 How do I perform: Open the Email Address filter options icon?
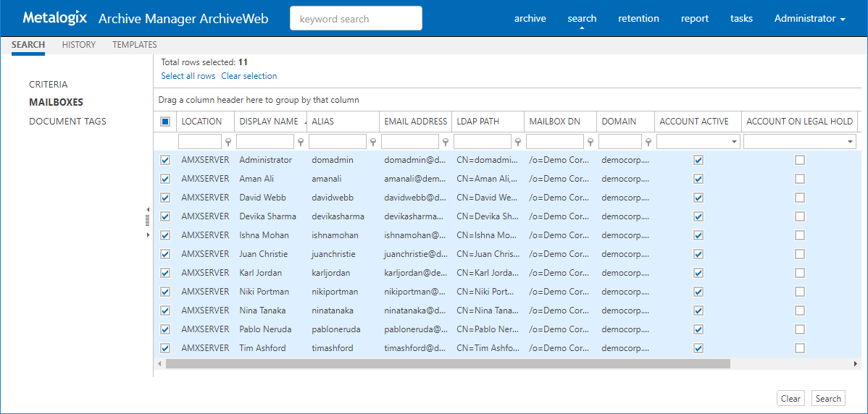[446, 143]
